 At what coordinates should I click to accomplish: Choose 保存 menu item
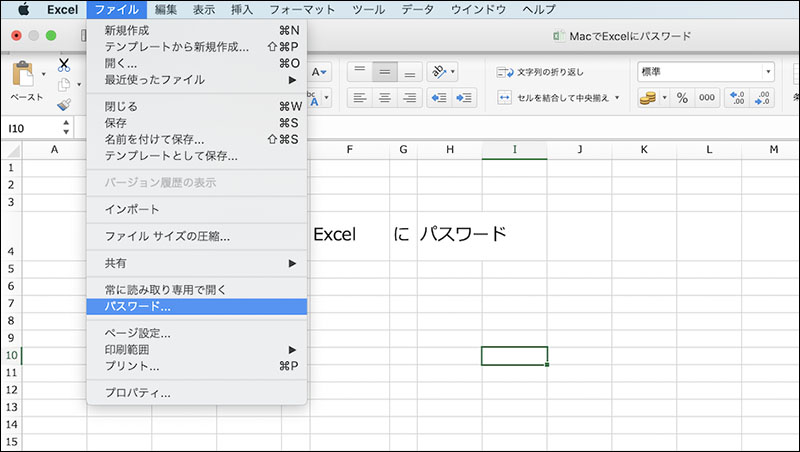pyautogui.click(x=197, y=123)
